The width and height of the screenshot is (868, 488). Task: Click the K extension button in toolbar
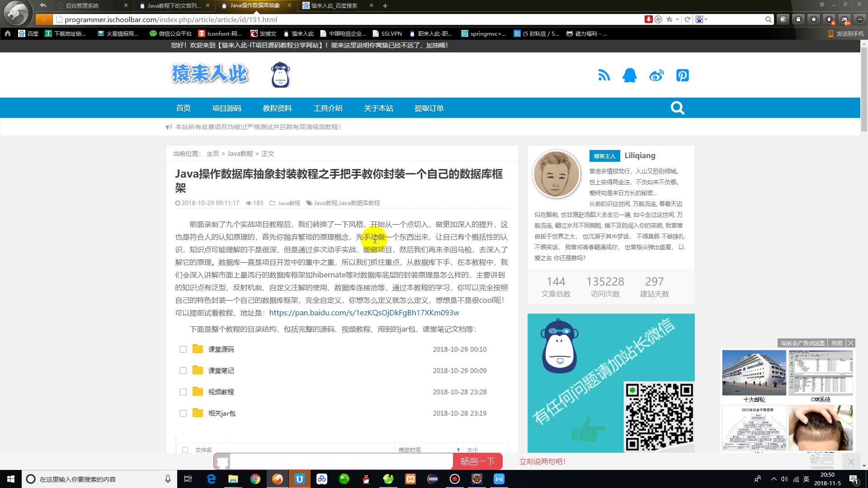pos(783,19)
